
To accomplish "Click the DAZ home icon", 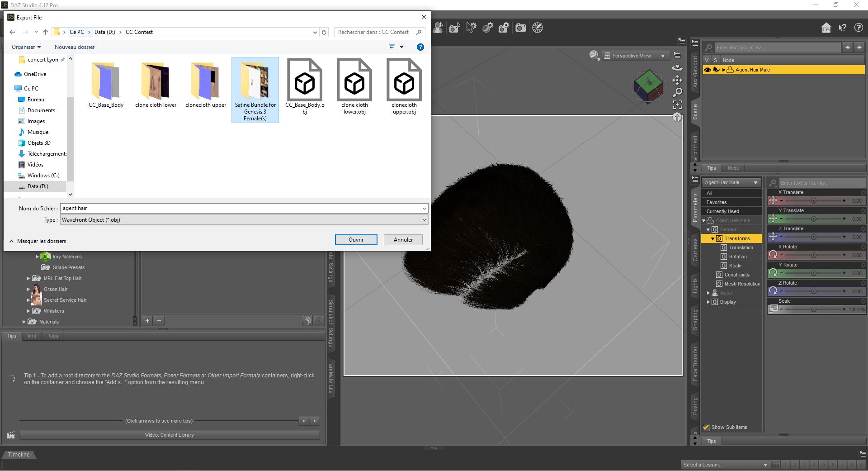I will [x=826, y=28].
